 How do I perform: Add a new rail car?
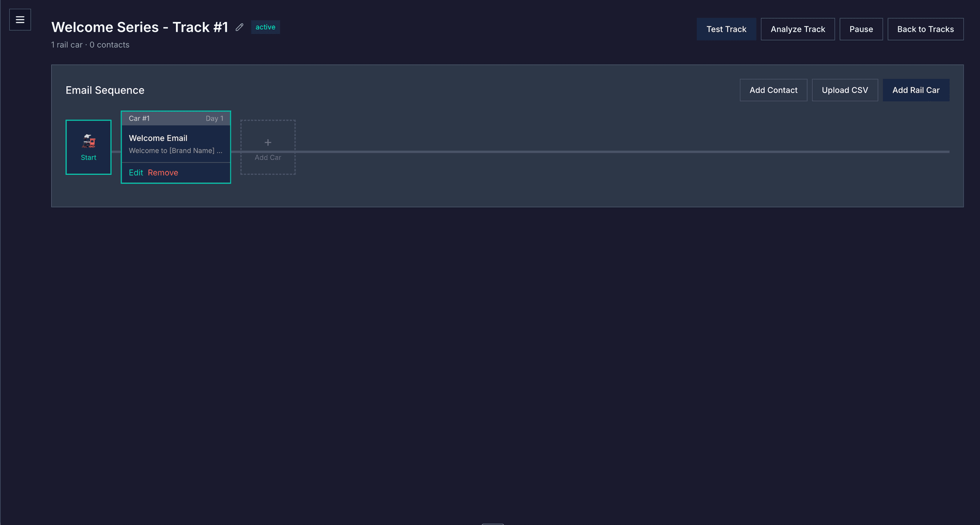pyautogui.click(x=916, y=90)
